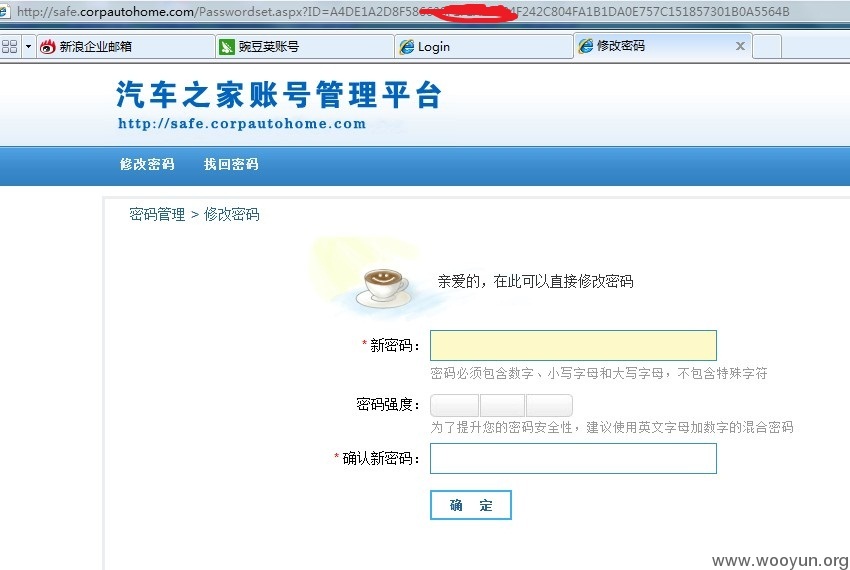The width and height of the screenshot is (850, 570).
Task: Click the 修改密码 breadcrumb text
Action: (231, 214)
